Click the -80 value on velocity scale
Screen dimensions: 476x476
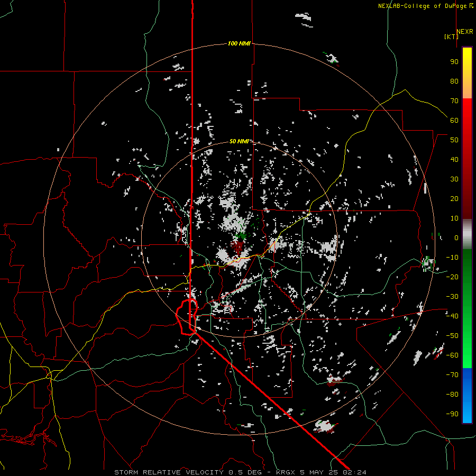452,395
